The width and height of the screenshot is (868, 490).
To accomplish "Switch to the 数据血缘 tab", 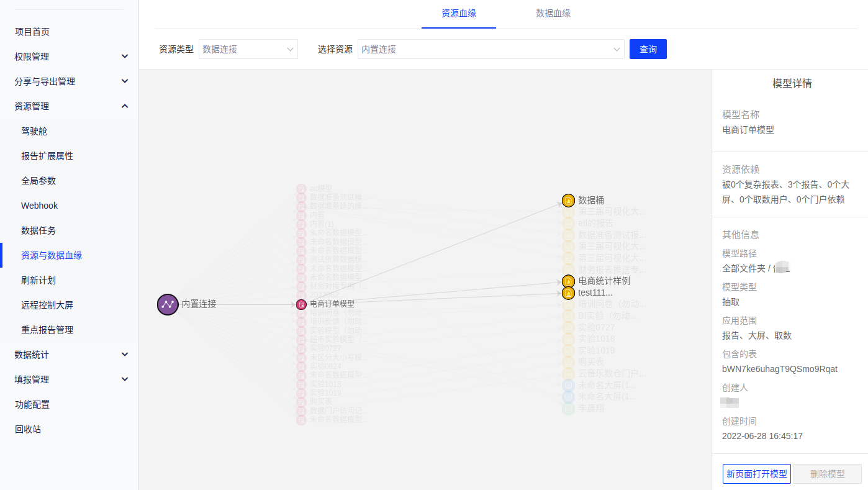I will (553, 13).
